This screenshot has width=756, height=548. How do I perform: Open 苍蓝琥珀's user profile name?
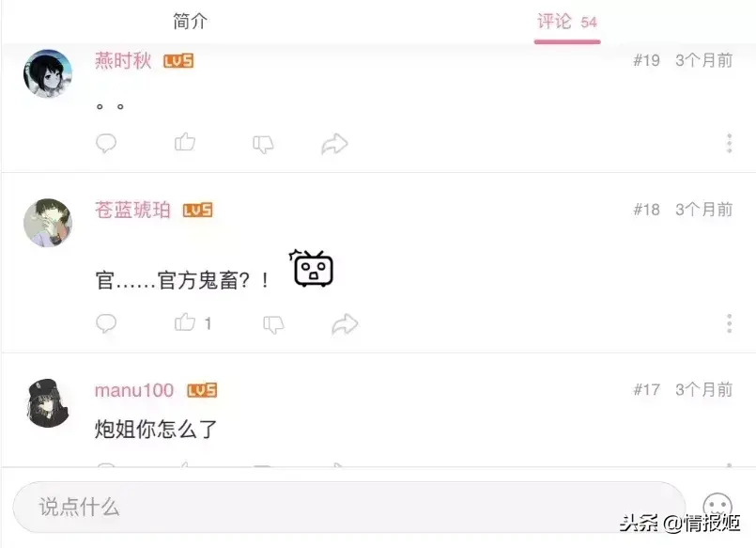pos(132,210)
